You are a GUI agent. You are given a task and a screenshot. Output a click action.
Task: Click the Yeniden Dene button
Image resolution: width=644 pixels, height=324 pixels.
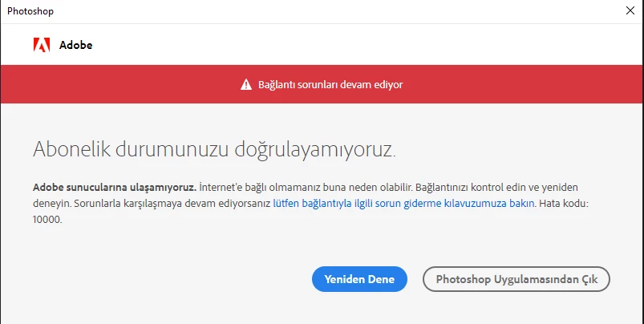tap(359, 279)
